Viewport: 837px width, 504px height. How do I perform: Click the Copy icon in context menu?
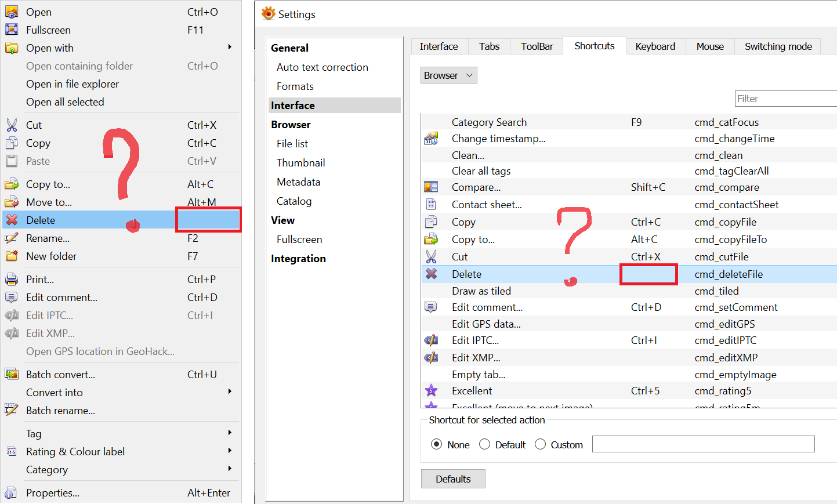[x=12, y=143]
